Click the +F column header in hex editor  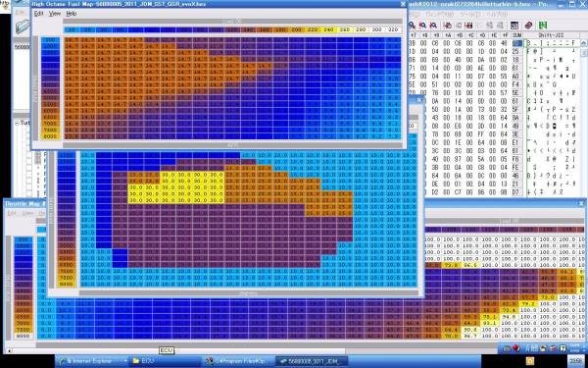pyautogui.click(x=506, y=35)
